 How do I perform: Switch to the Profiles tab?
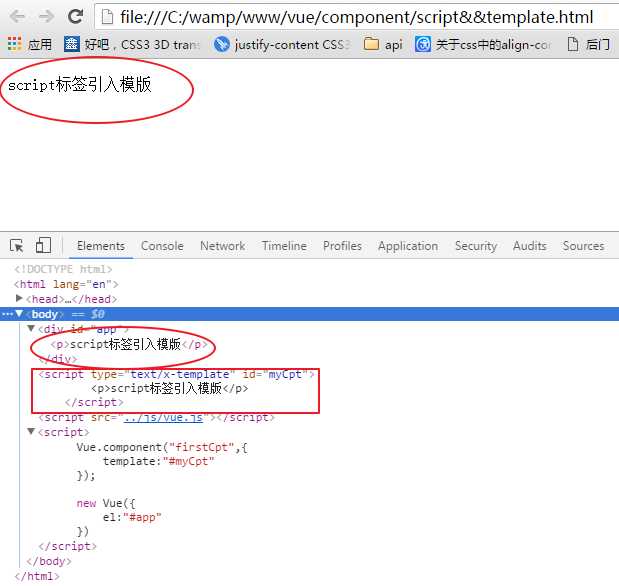[342, 246]
